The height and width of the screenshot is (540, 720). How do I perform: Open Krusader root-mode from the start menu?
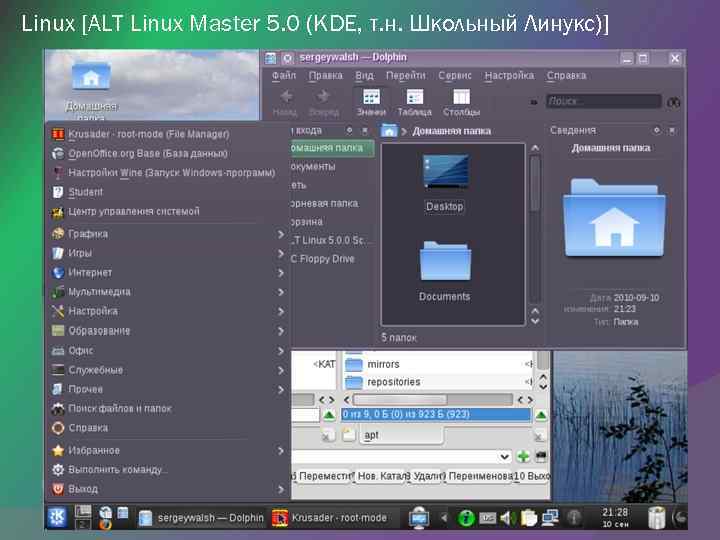coord(168,134)
